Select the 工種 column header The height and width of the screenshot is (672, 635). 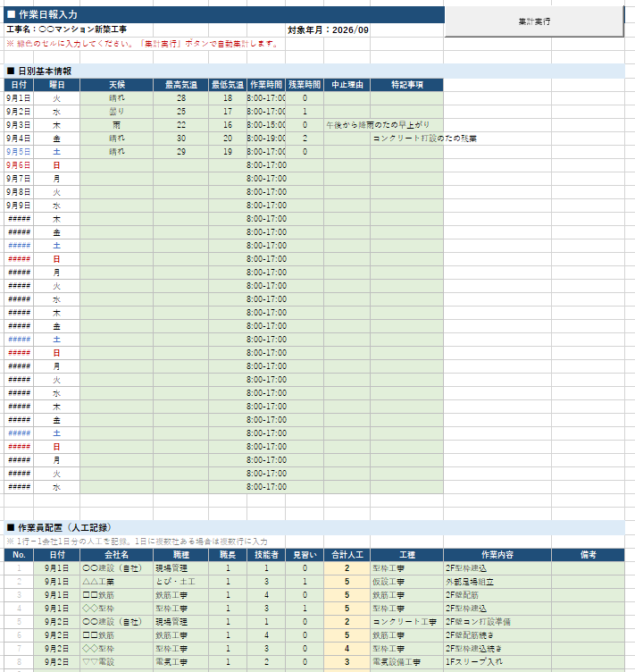point(406,555)
